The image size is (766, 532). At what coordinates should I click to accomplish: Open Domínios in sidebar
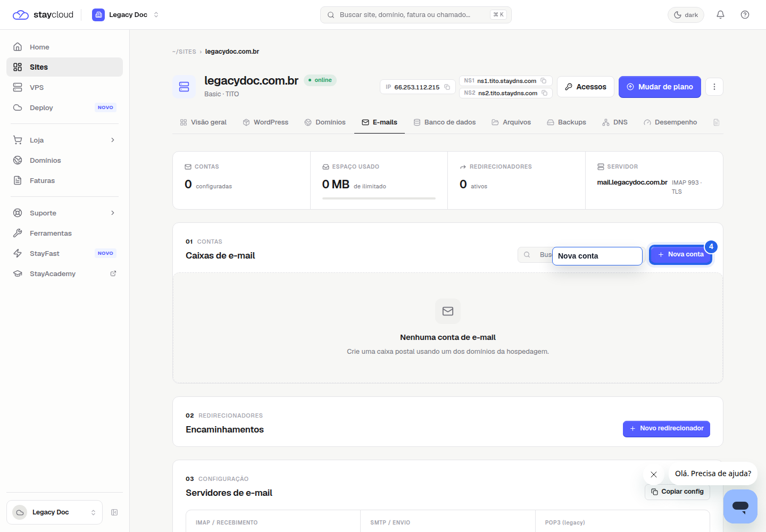click(x=64, y=160)
